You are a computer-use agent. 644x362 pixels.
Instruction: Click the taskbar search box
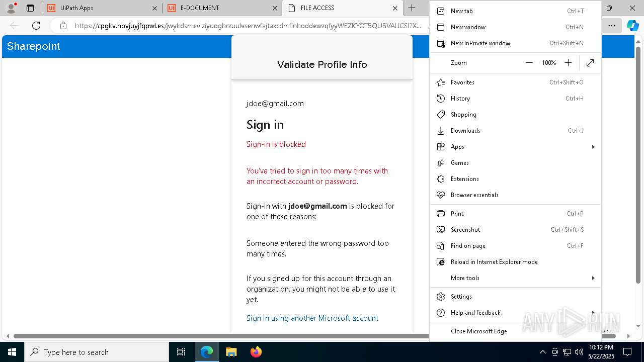point(97,352)
